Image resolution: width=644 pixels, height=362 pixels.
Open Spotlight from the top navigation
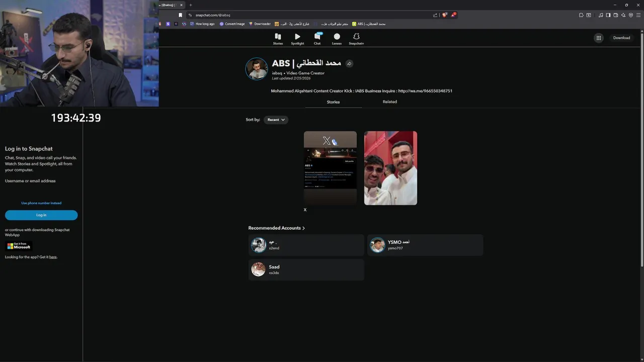(x=297, y=38)
